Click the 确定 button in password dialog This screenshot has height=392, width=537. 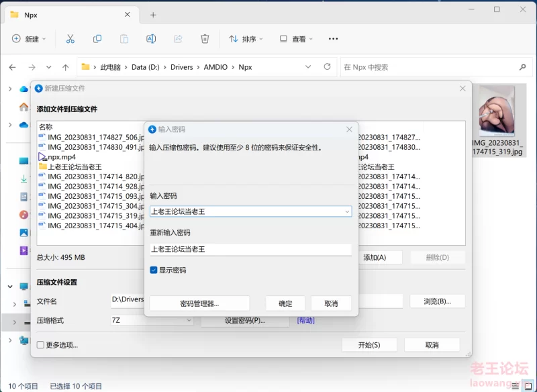click(x=285, y=303)
